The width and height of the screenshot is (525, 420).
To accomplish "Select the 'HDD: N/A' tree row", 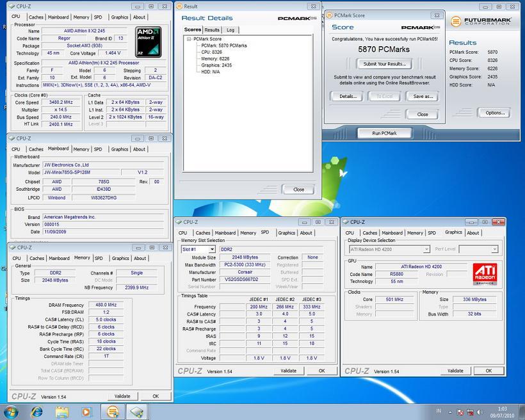I will point(210,72).
